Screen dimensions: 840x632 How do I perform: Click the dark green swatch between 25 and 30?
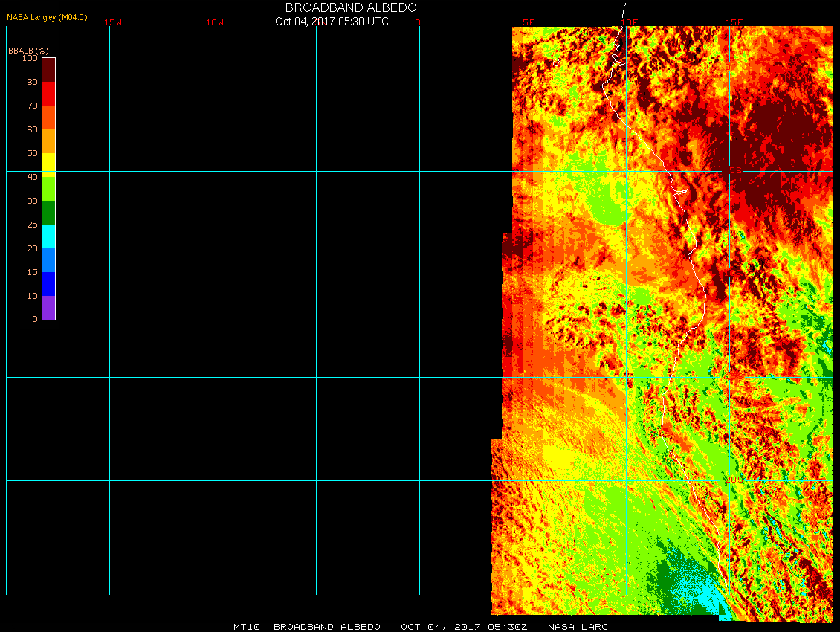(49, 212)
